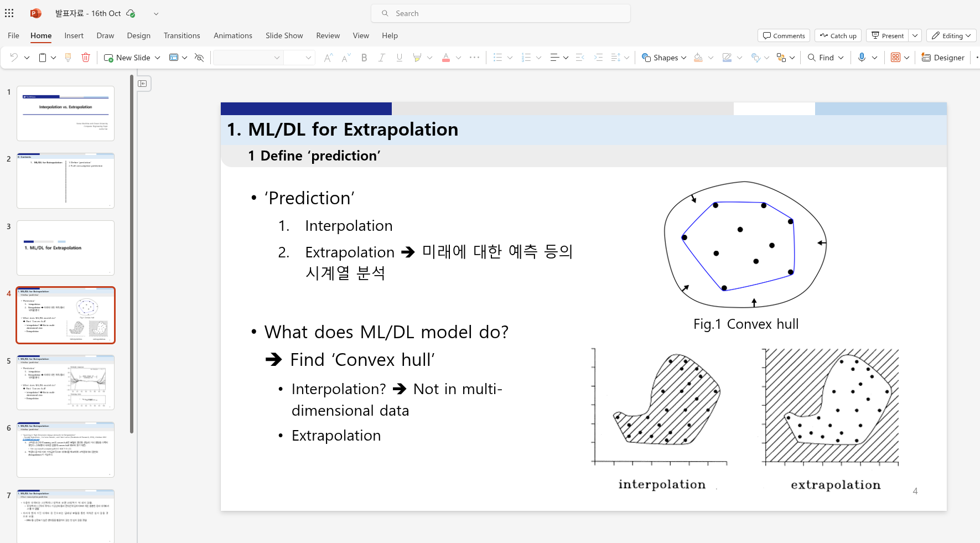The image size is (980, 543).
Task: Switch to the Insert tab
Action: point(74,35)
